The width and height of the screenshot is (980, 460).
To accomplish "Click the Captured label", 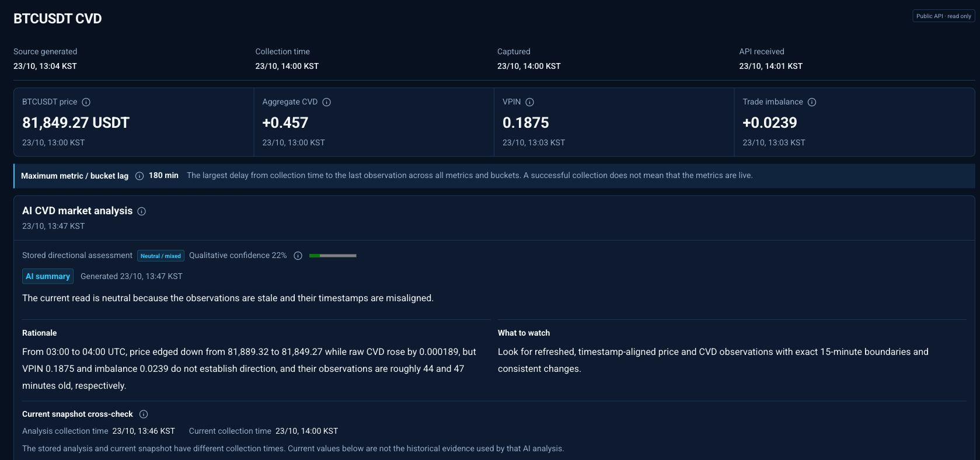I will (x=514, y=51).
